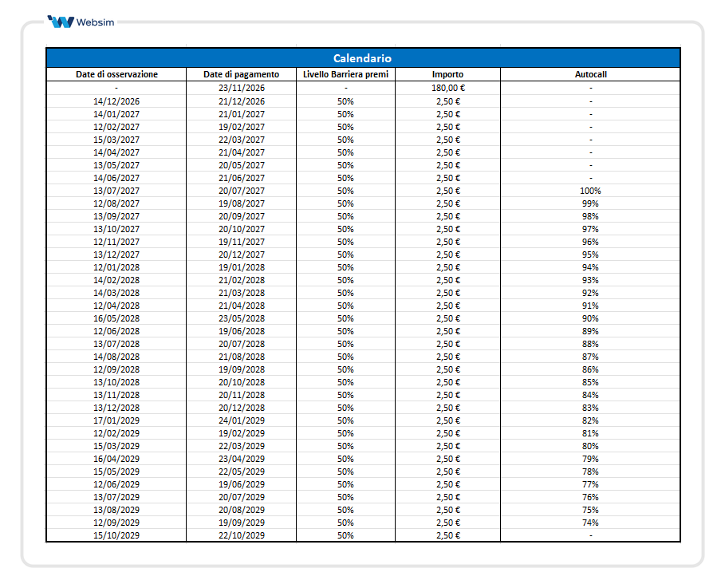Select the 82% autocall value
Screen dimensions: 725x588
tap(590, 420)
